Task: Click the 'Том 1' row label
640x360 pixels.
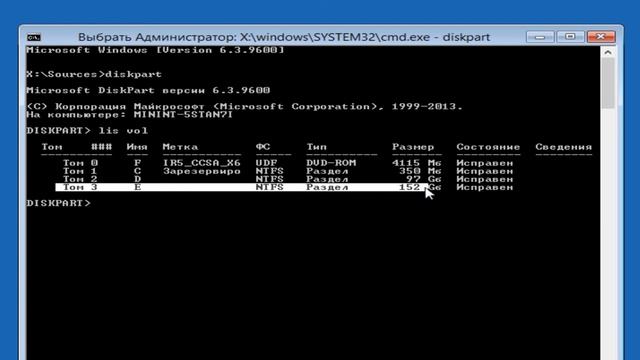Action: click(80, 171)
